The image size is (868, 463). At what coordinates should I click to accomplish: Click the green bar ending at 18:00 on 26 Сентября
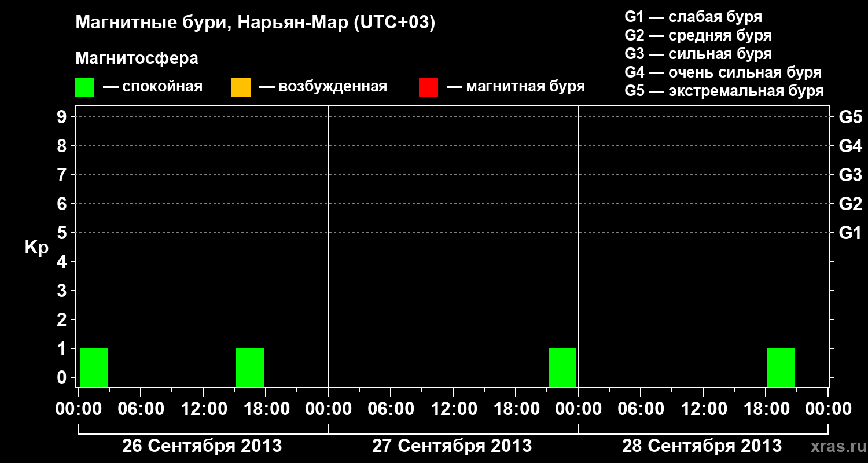coord(250,367)
